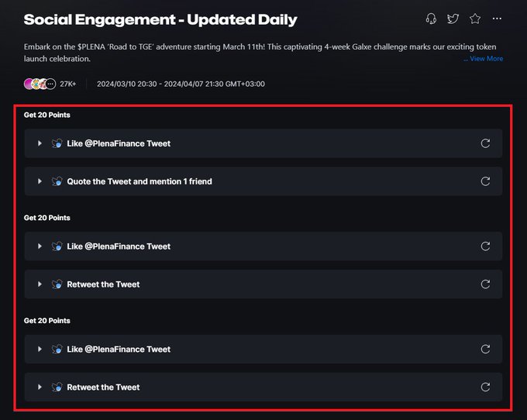Refresh the second group's Like @PlenaFinance Tweet task
This screenshot has width=527, height=420.
pos(485,246)
